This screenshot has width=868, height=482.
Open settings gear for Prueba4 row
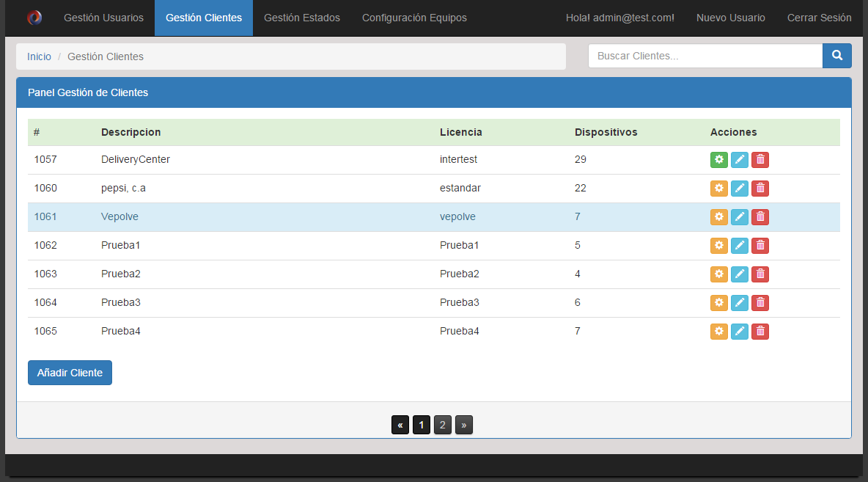point(718,332)
